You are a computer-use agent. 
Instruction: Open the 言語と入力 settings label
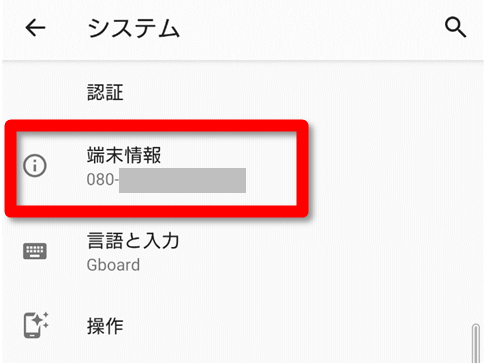pyautogui.click(x=133, y=241)
